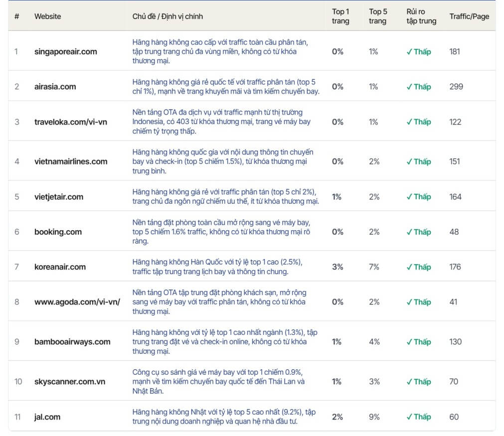Click the singaporeair.com website name

(66, 51)
